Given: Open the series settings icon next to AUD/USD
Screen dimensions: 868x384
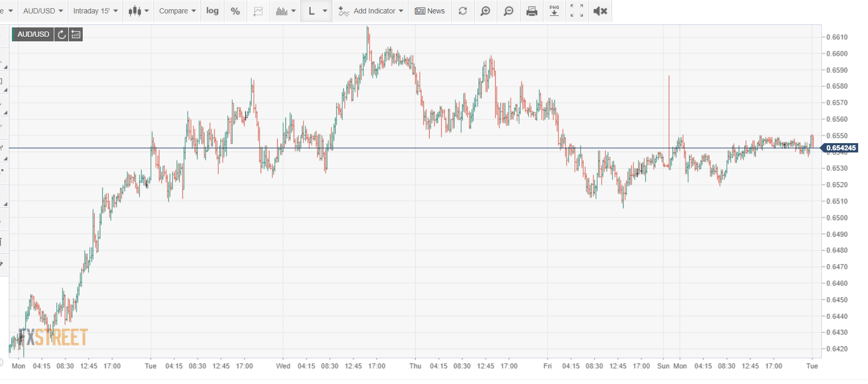Looking at the screenshot, I should [x=76, y=34].
